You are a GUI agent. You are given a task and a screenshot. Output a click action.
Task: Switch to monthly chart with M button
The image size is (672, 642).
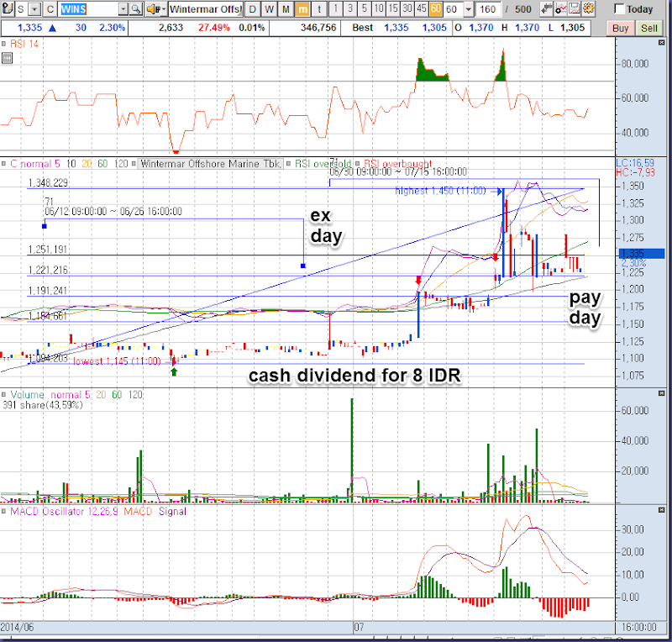pos(286,9)
